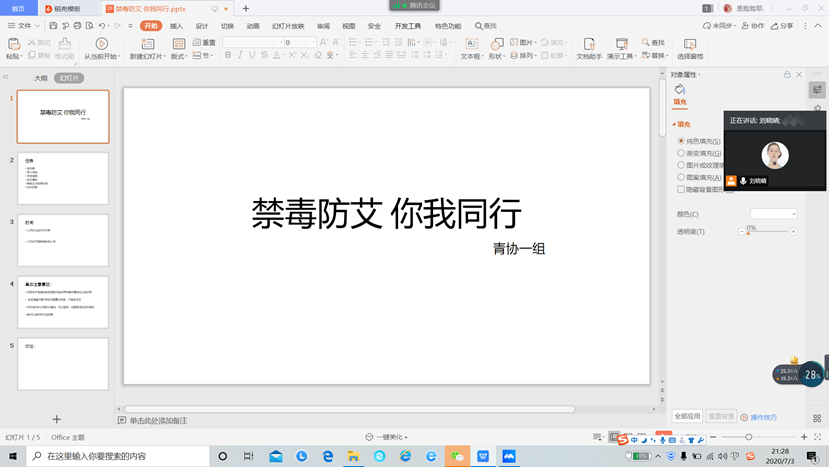Click the 从当前开始 slideshow play icon
Viewport: 829px width, 467px height.
(x=101, y=43)
